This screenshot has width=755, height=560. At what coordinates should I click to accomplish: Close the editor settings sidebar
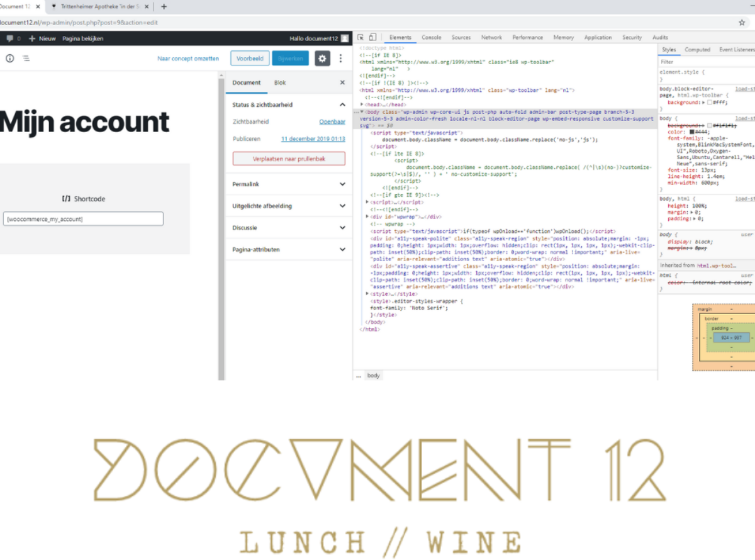(x=342, y=82)
